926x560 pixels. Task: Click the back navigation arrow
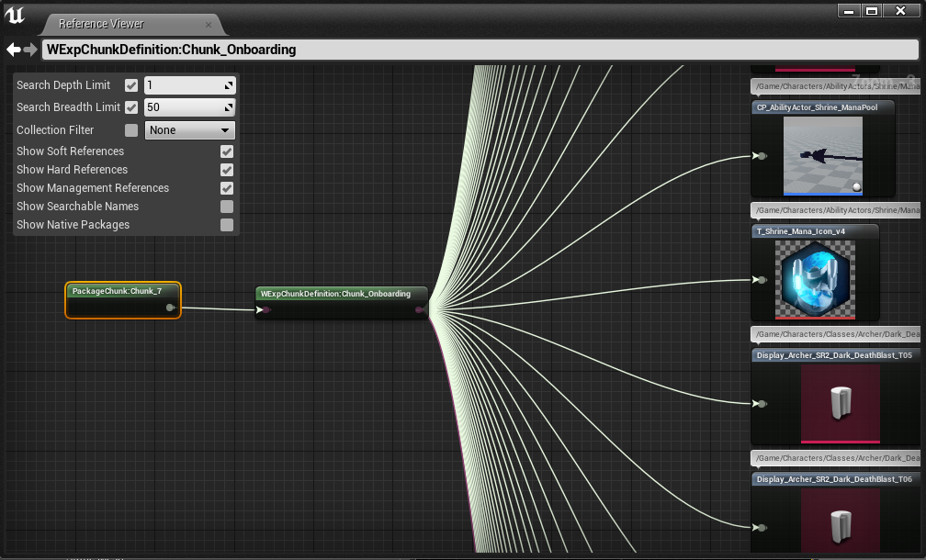pyautogui.click(x=13, y=50)
